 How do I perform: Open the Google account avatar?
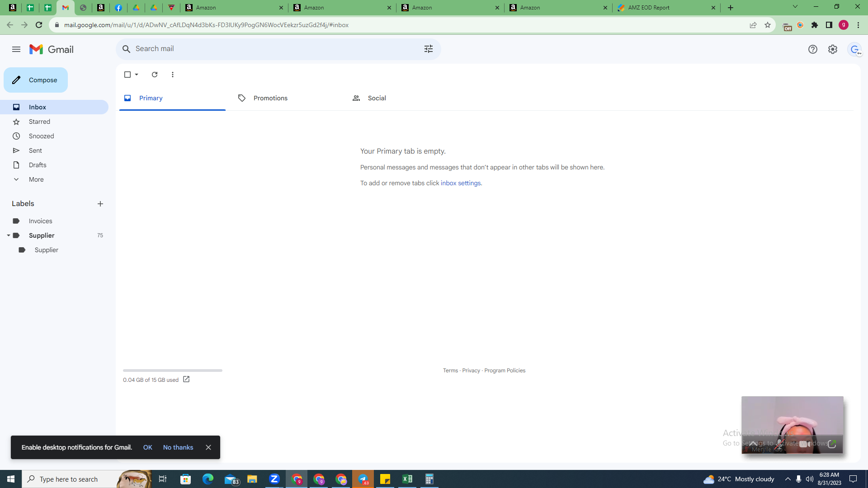pos(854,49)
